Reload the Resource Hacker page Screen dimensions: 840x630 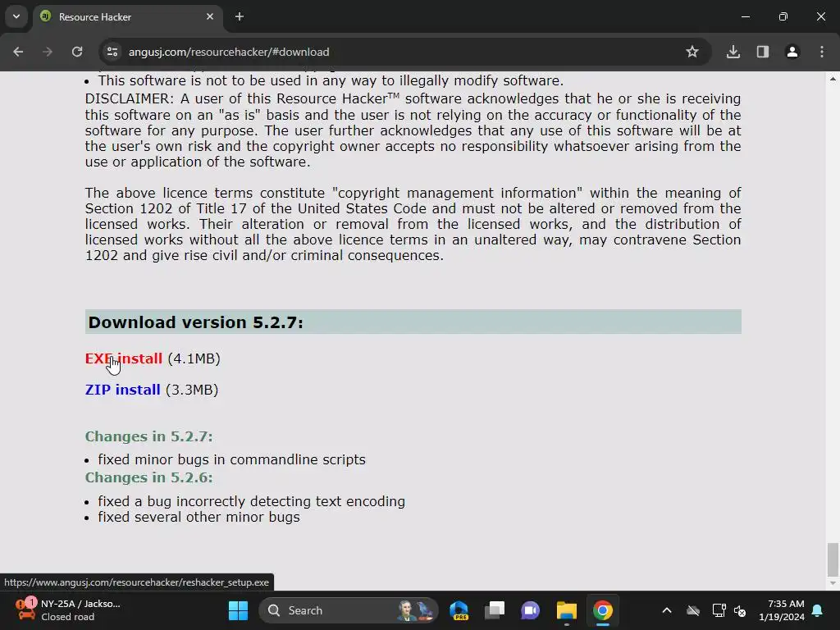77,52
